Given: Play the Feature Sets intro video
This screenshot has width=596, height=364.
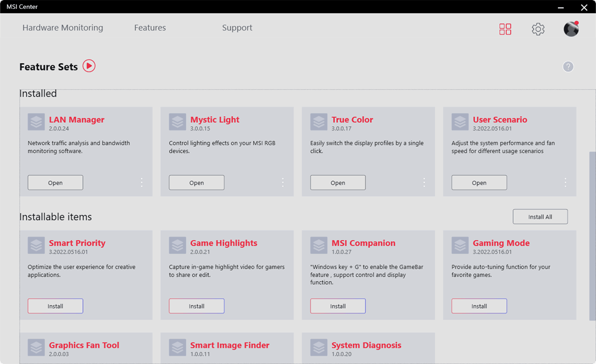Looking at the screenshot, I should point(89,66).
